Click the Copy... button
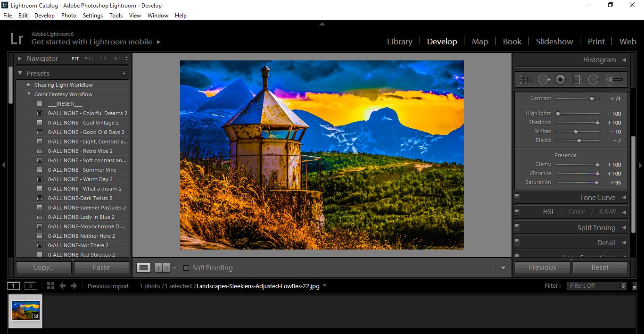Viewport: 644px width, 334px height. coord(44,267)
